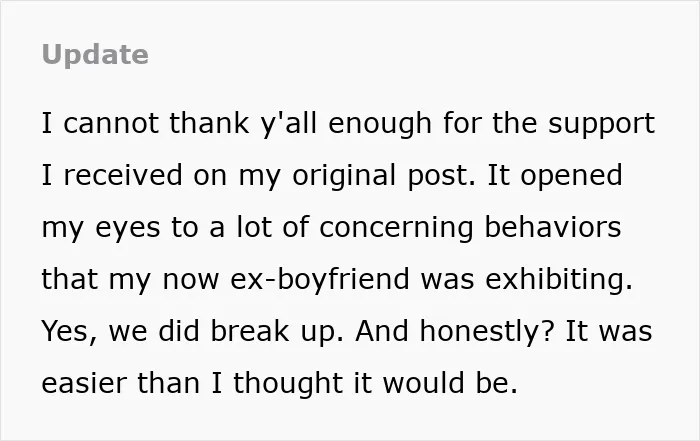
Task: Click the word 'exhibiting'
Action: coord(559,281)
